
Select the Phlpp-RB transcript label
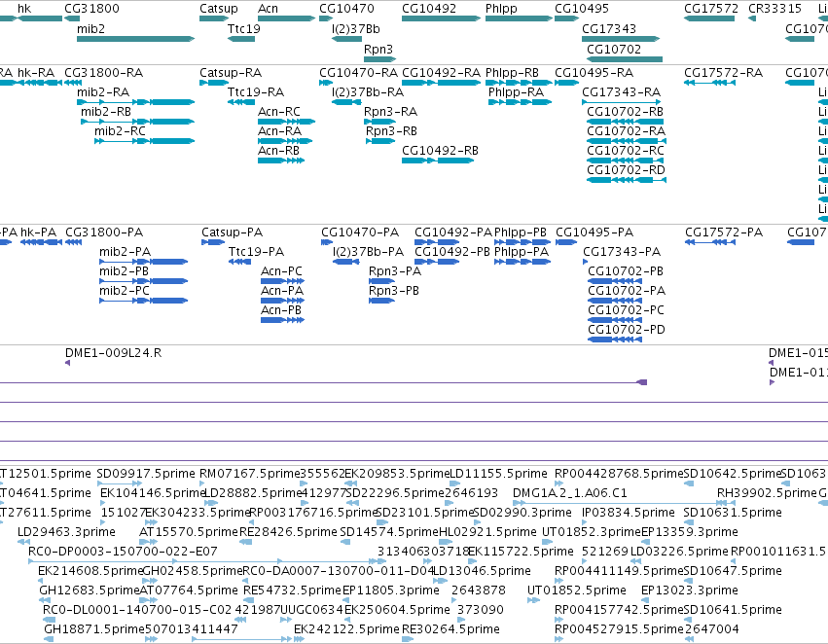[512, 73]
